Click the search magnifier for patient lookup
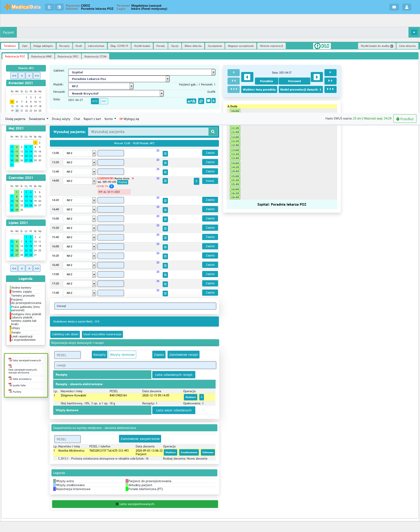The height and width of the screenshot is (532, 420). pyautogui.click(x=213, y=132)
